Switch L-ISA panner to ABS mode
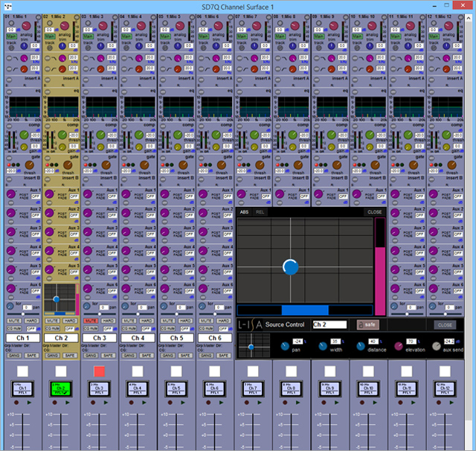Image resolution: width=476 pixels, height=451 pixels. coord(245,212)
